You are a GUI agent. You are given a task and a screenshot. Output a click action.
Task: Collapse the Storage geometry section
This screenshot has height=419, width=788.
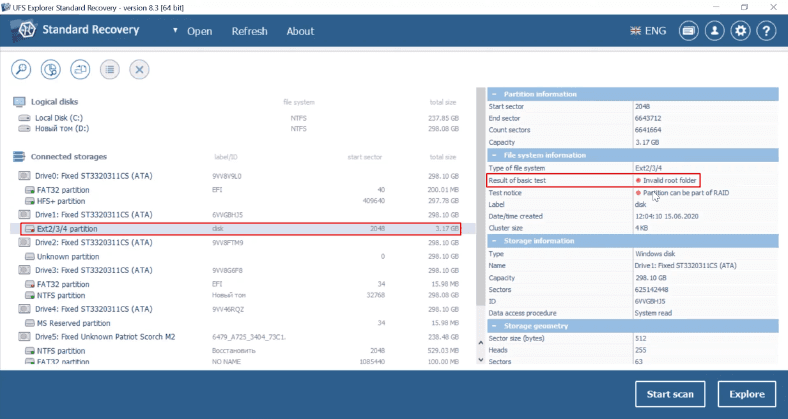[x=495, y=326]
